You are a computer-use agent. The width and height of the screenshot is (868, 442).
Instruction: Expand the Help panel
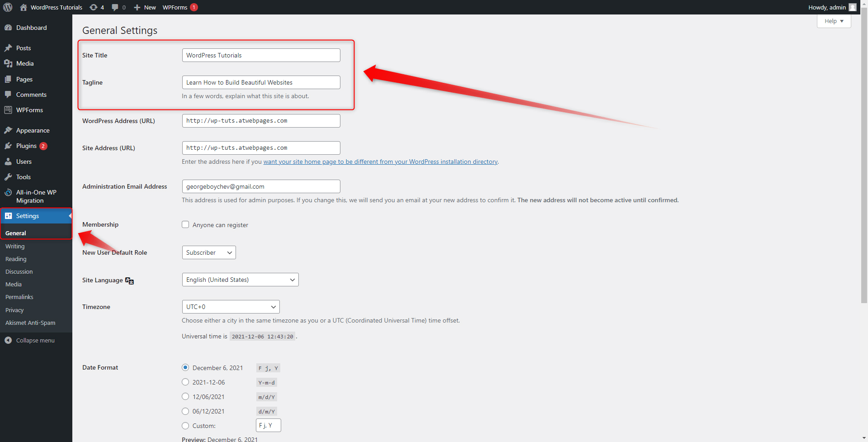point(834,21)
